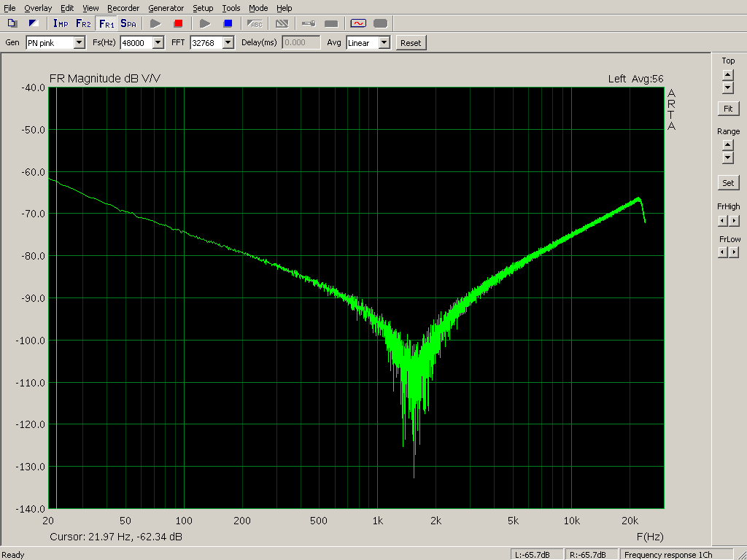The image size is (747, 560).
Task: Click the first gray play arrow icon
Action: click(x=155, y=23)
